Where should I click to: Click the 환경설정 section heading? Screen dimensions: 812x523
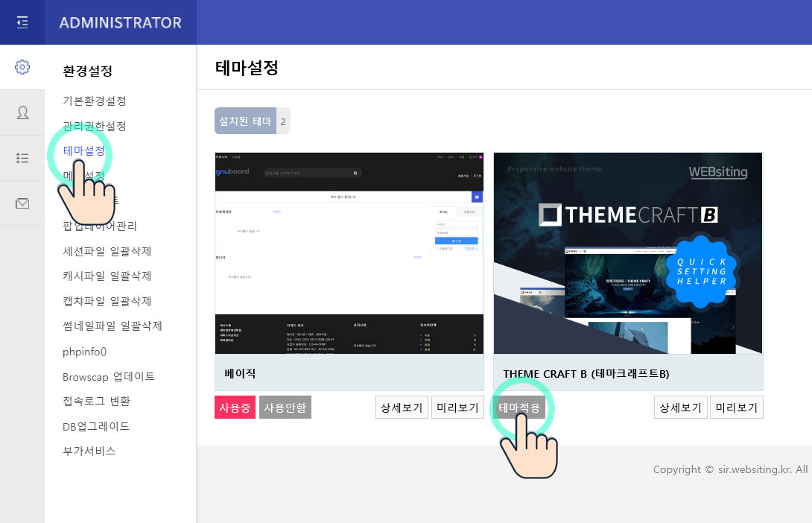point(87,71)
